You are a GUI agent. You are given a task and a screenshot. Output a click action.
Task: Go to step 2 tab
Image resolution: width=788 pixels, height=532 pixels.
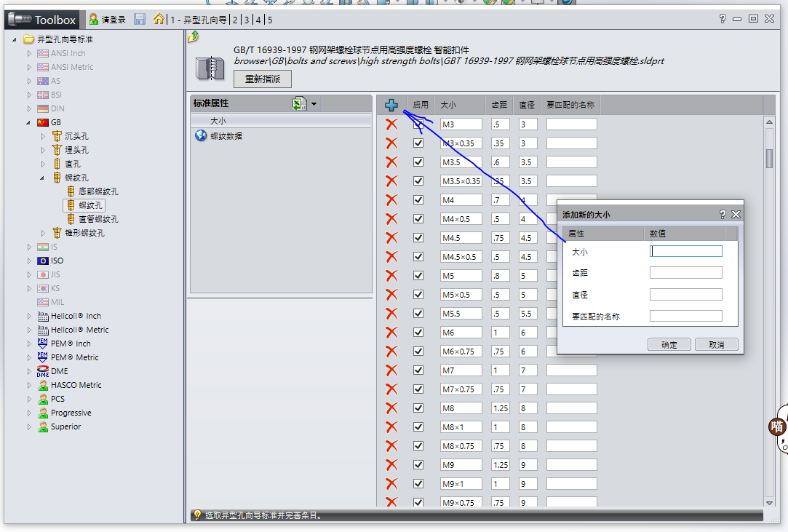[235, 20]
